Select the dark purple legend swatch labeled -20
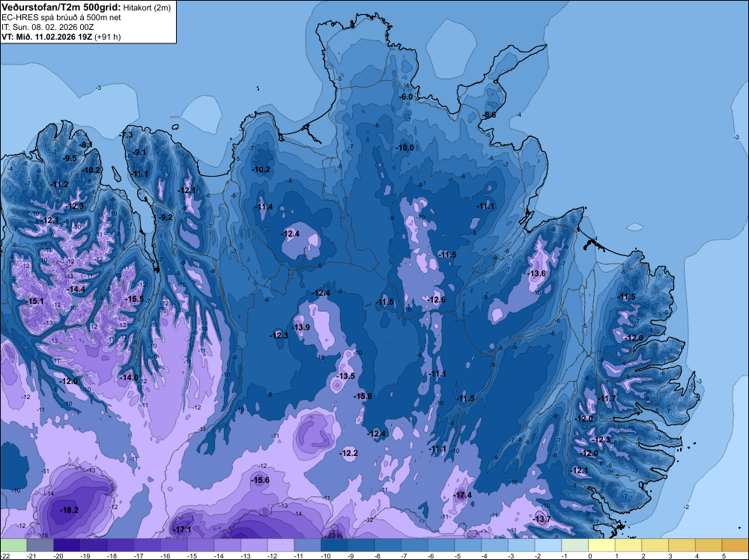749x560 pixels. (x=67, y=545)
